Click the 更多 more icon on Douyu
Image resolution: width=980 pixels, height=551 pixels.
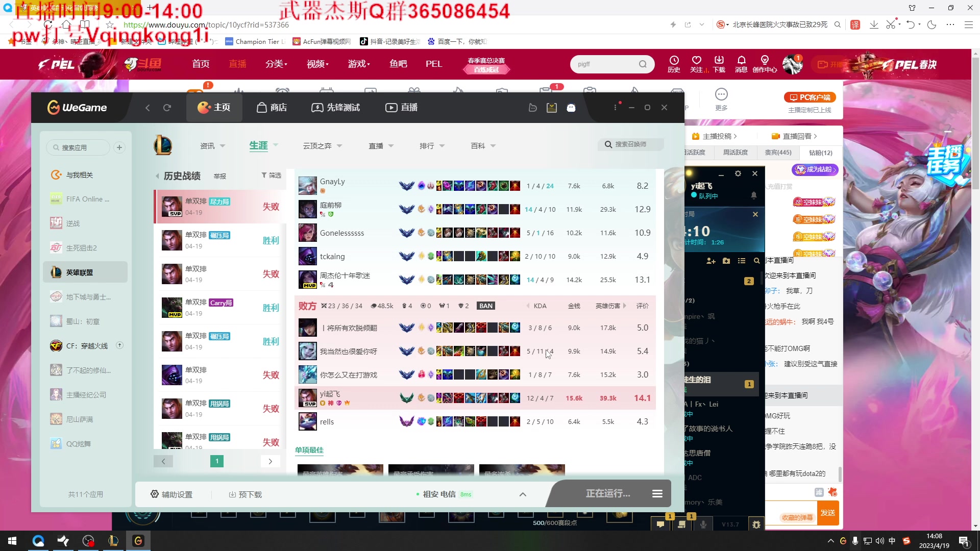click(721, 99)
